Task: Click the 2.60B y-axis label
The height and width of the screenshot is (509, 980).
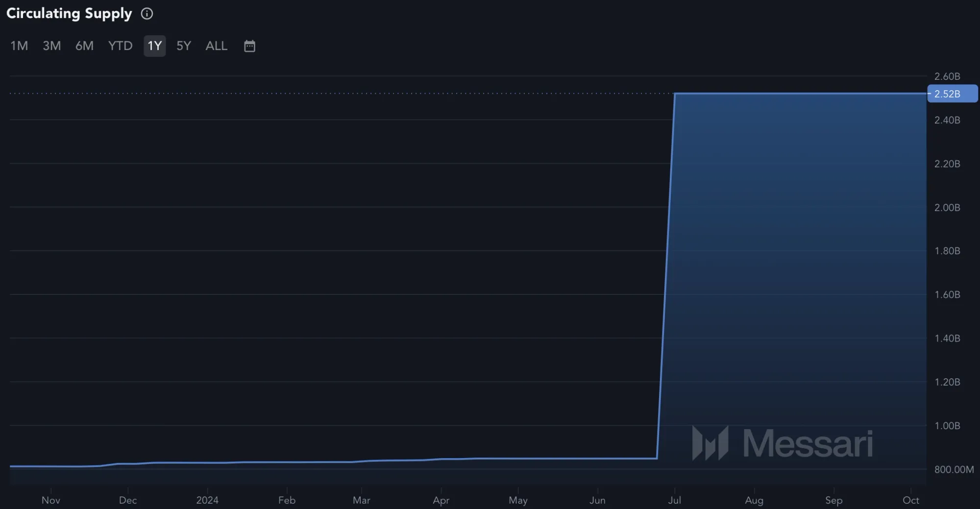Action: tap(947, 76)
